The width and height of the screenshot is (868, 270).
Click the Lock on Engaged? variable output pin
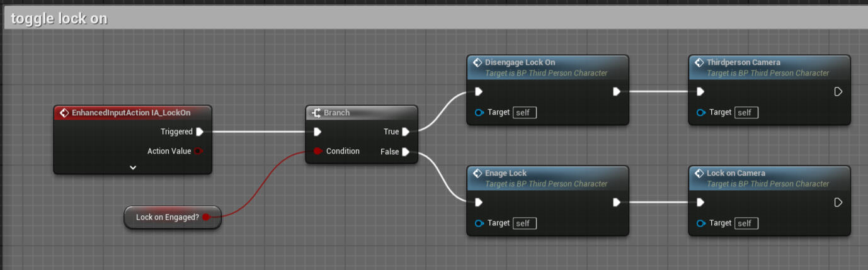coord(206,217)
